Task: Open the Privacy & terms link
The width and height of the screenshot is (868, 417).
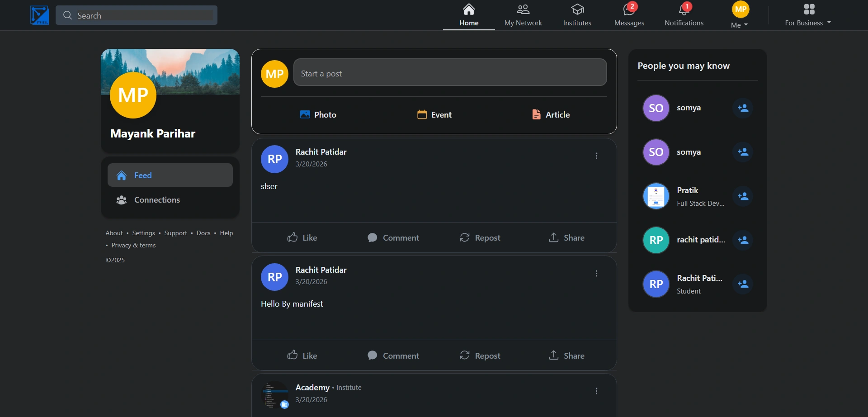Action: coord(133,245)
